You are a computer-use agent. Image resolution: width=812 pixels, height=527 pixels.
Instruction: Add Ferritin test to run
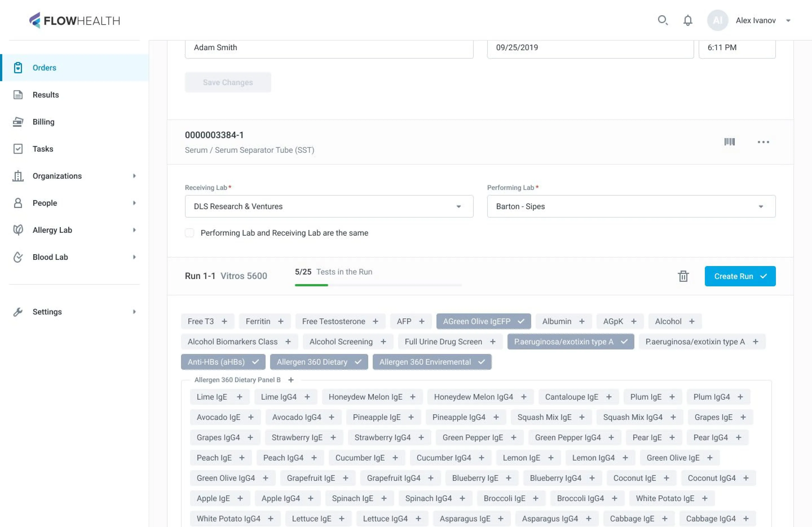pos(265,321)
